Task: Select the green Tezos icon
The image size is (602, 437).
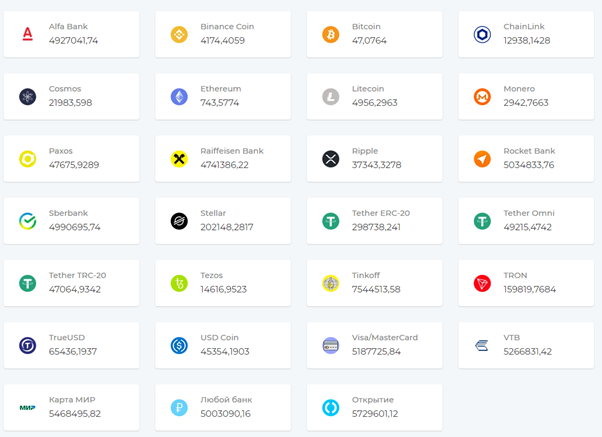Action: coord(179,283)
